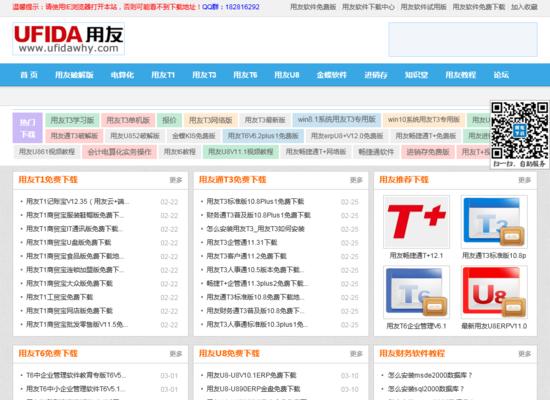Click the 金蝶KIS免费版 tag

(x=194, y=136)
